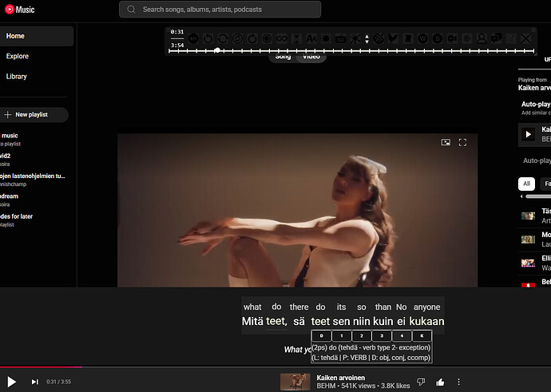The width and height of the screenshot is (551, 392).
Task: Like the song with thumbs up
Action: pos(440,382)
